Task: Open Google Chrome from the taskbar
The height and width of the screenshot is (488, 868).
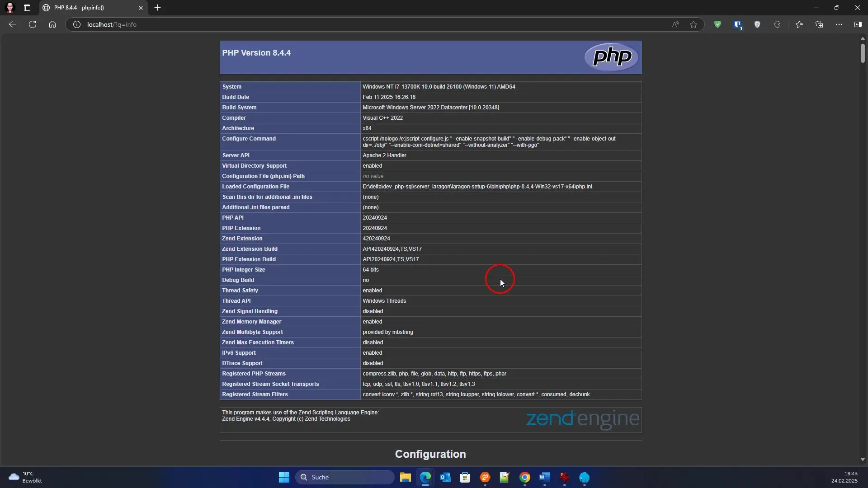Action: 525,477
